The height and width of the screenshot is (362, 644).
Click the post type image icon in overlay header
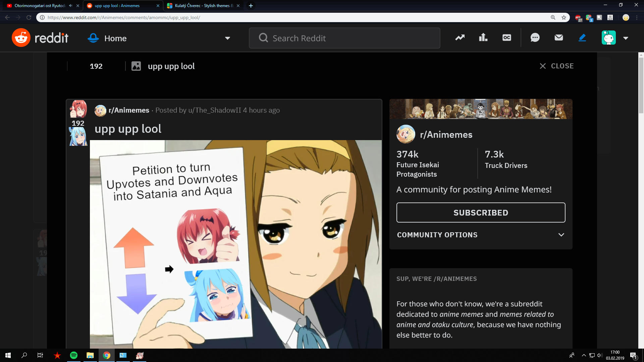click(x=136, y=66)
